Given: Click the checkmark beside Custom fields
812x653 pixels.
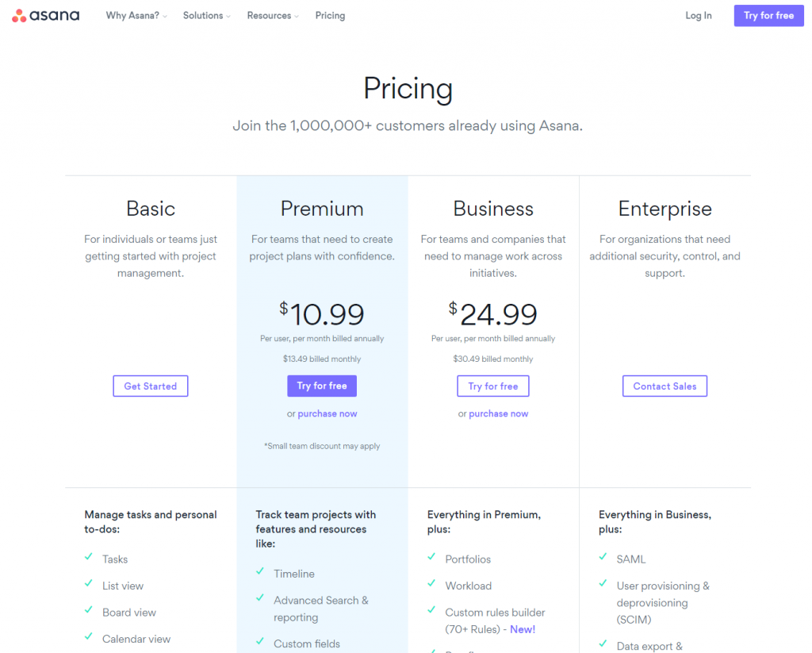Looking at the screenshot, I should 260,641.
